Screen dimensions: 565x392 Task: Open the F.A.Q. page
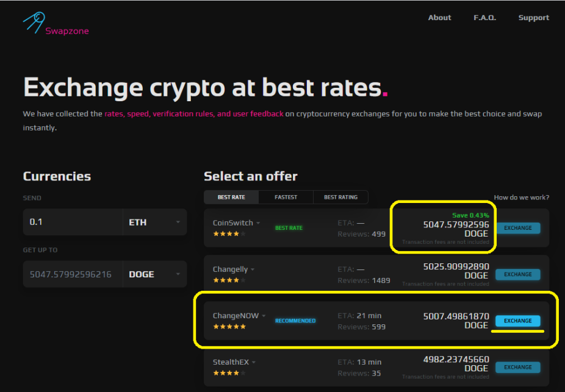(x=484, y=18)
